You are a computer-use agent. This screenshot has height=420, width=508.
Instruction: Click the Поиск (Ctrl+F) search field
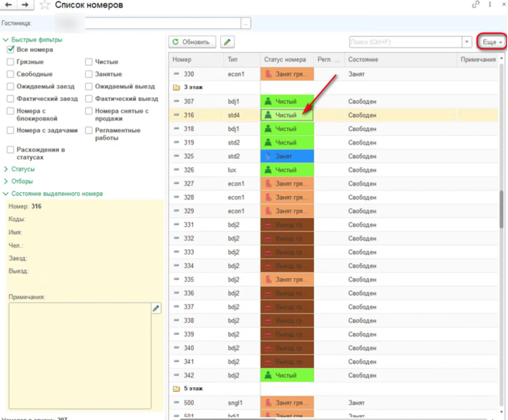406,42
